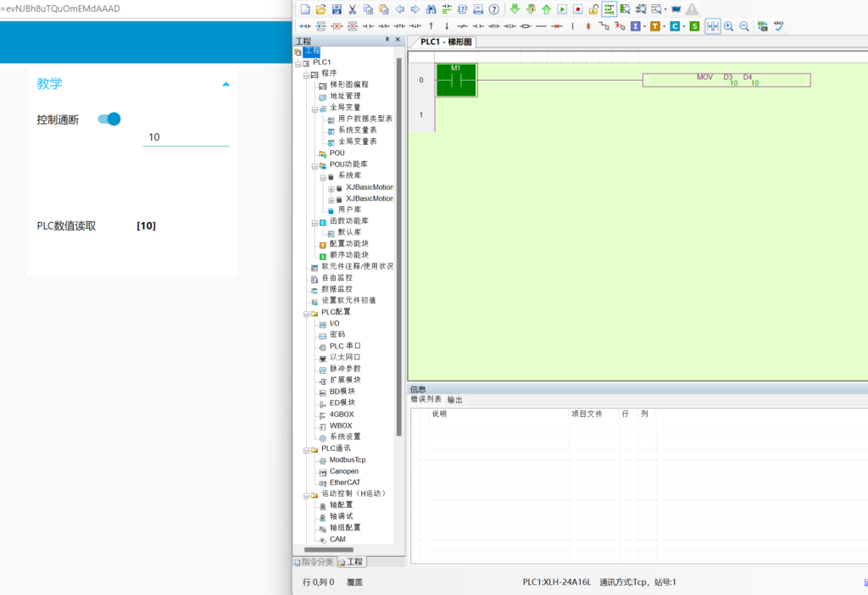Open help with the question mark icon
The height and width of the screenshot is (595, 868).
[x=494, y=8]
